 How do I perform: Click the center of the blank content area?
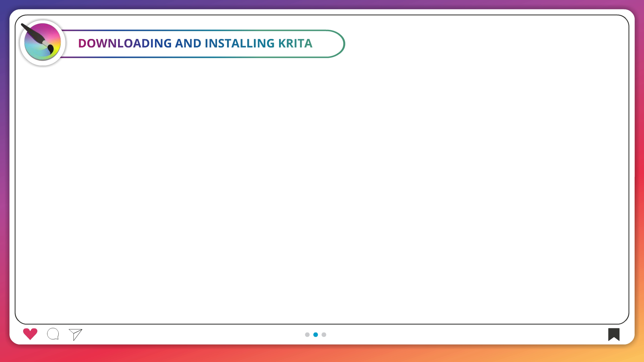point(322,188)
